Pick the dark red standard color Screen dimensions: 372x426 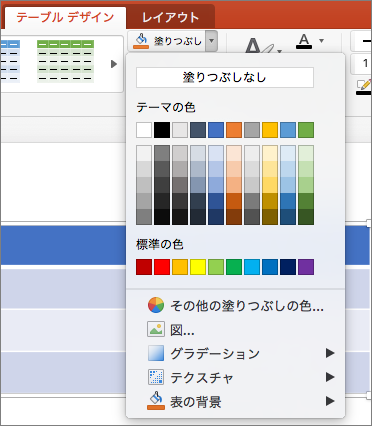pos(144,267)
